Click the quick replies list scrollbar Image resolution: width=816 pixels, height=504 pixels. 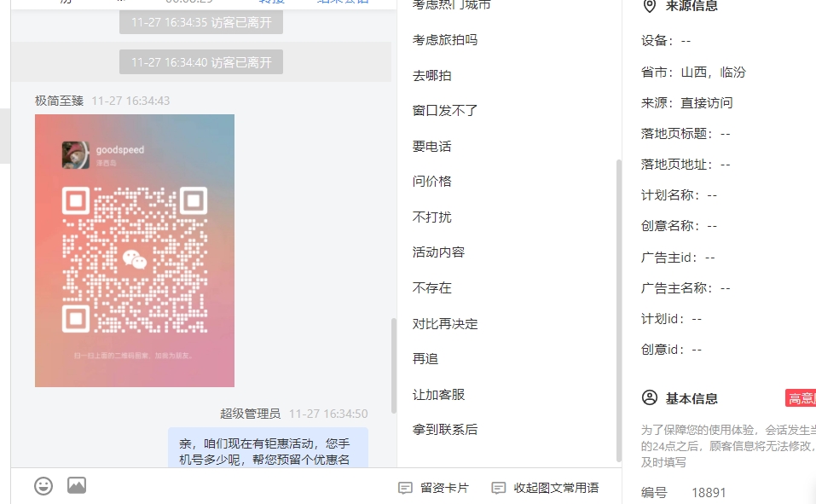point(619,310)
